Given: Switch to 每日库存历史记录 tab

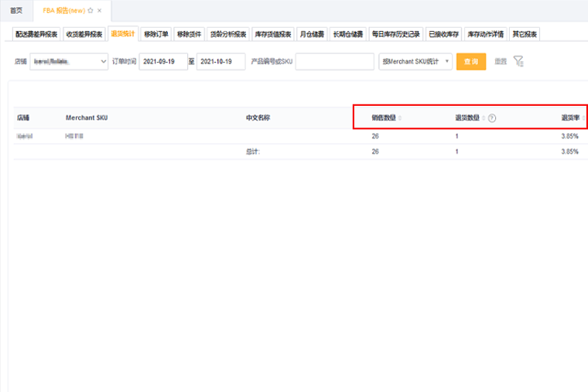Looking at the screenshot, I should (395, 34).
